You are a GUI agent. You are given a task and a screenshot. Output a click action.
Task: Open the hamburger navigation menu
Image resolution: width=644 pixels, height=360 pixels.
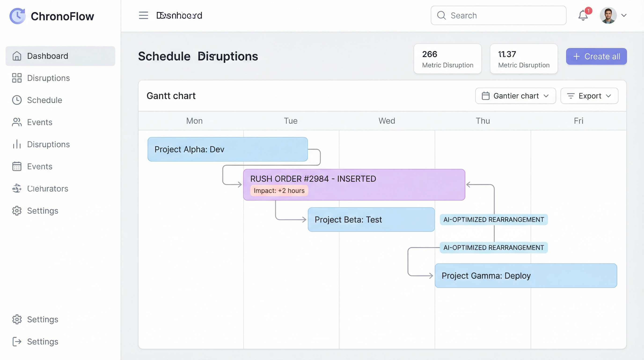[143, 15]
